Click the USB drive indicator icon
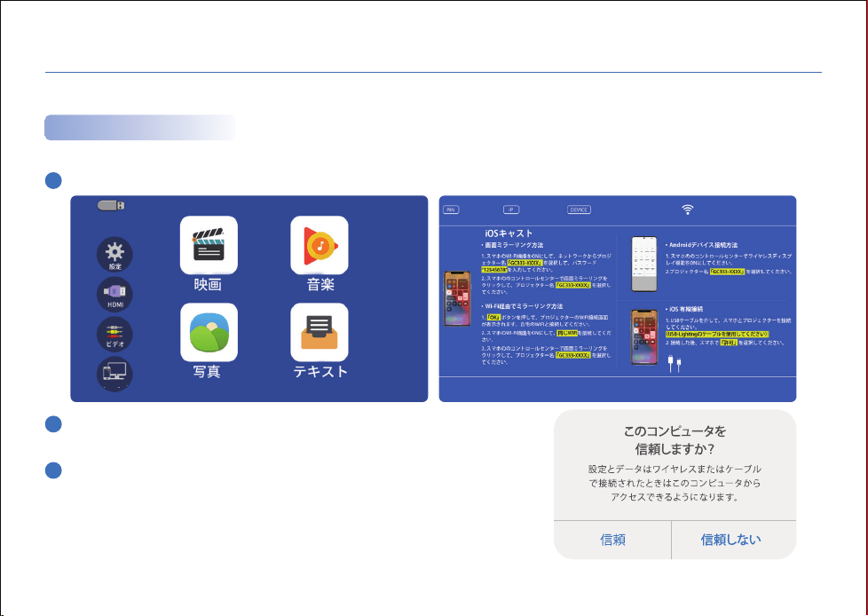Viewport: 868px width, 616px height. coord(111,206)
